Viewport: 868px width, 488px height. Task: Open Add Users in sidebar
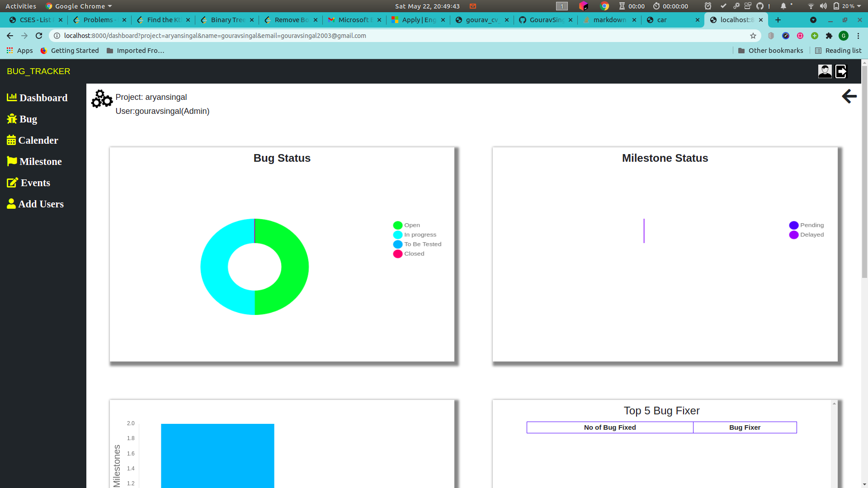pos(35,204)
